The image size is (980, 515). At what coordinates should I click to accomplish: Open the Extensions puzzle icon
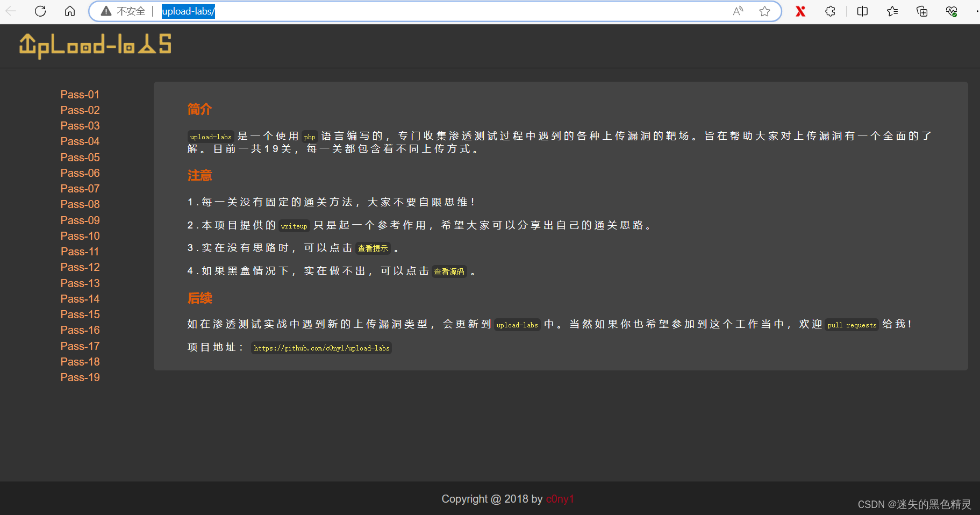coord(830,11)
